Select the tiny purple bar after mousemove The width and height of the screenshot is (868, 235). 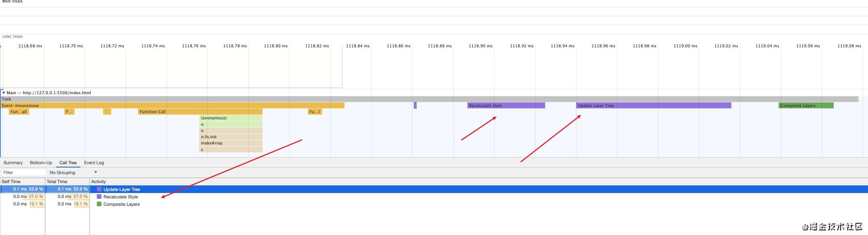click(415, 106)
